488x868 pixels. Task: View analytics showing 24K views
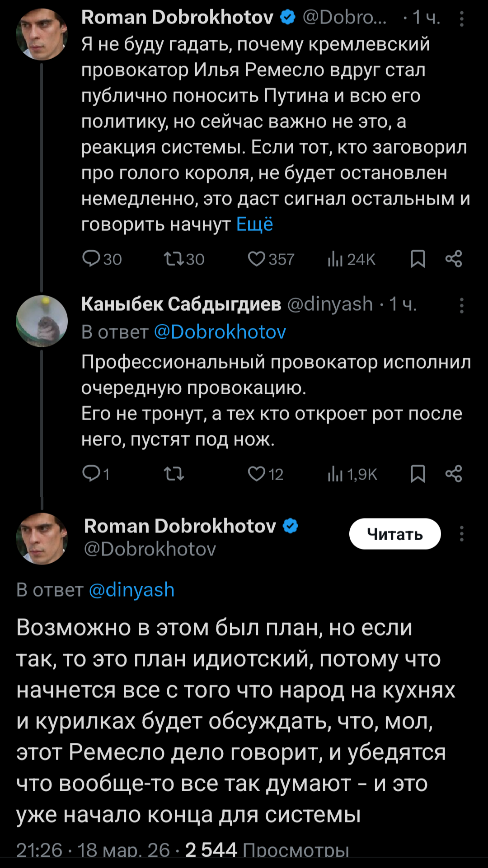351,259
